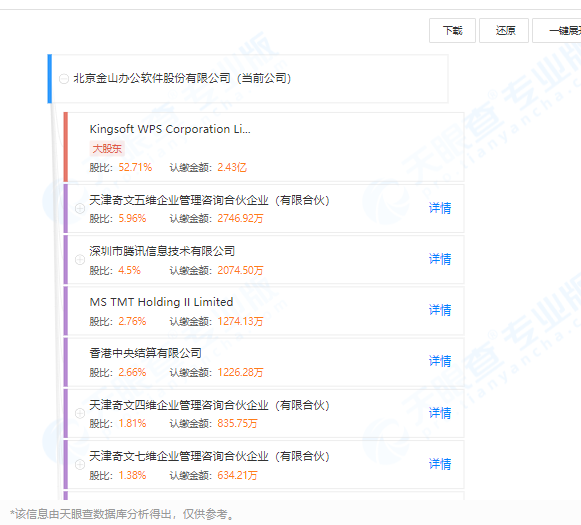
Task: Expand 深圳市腾讯信息技术有限公司 node
Action: click(80, 260)
